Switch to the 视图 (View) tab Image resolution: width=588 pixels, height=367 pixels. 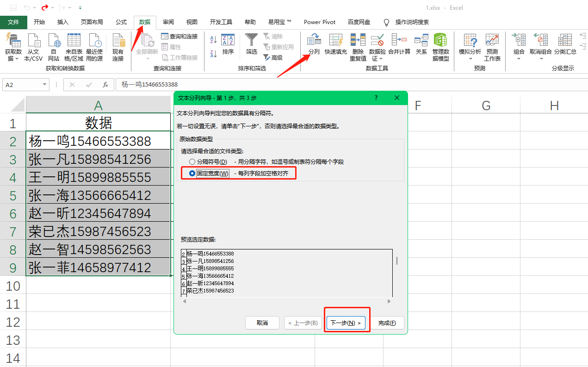192,22
